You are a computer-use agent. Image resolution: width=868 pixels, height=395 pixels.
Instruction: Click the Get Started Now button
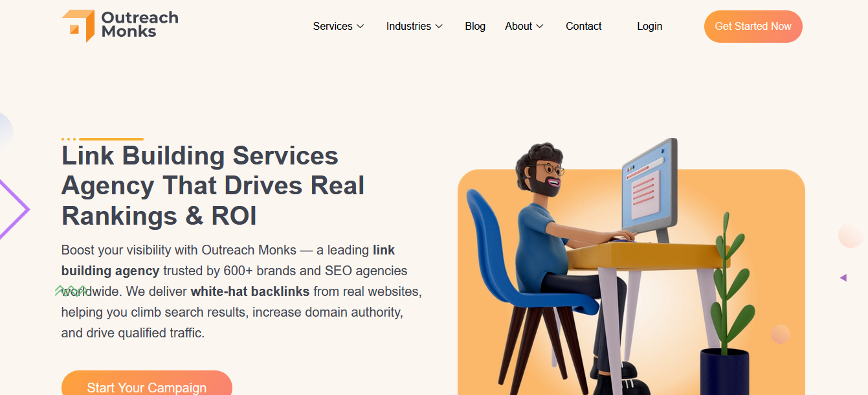point(753,27)
